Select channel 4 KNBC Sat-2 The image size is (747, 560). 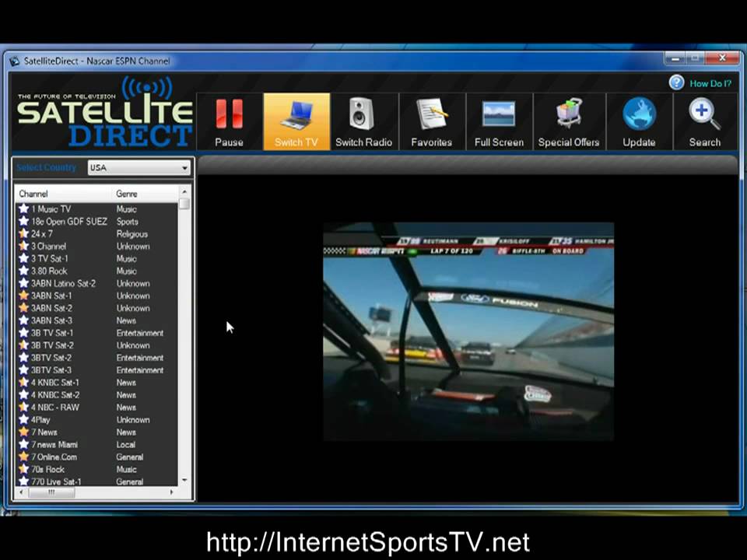pos(96,395)
